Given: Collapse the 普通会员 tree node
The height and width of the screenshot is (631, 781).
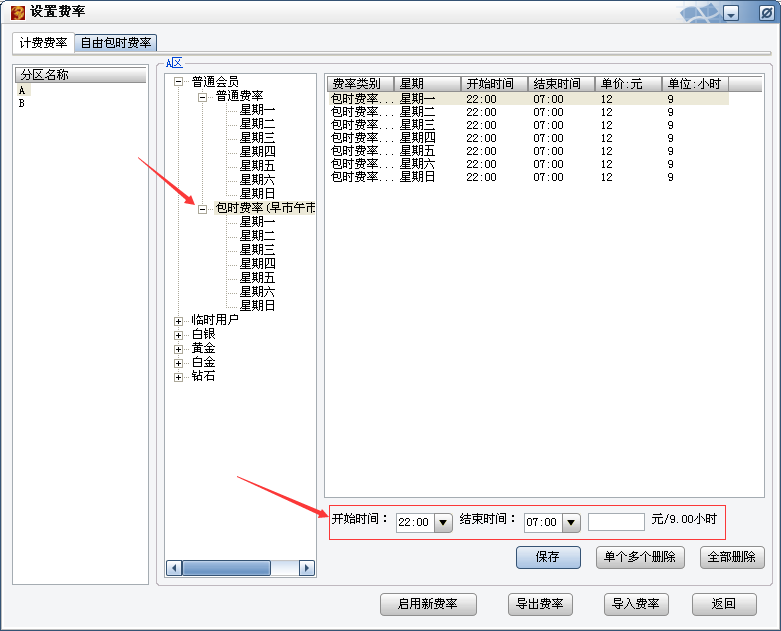Looking at the screenshot, I should [x=179, y=82].
